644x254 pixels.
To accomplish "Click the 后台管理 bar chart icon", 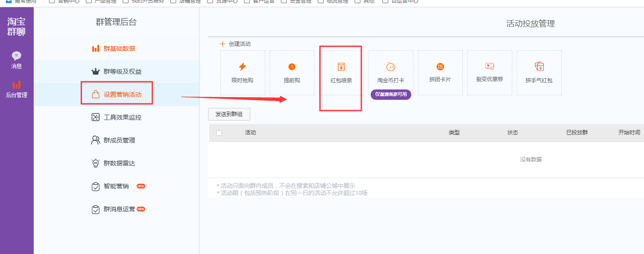I will click(x=17, y=85).
